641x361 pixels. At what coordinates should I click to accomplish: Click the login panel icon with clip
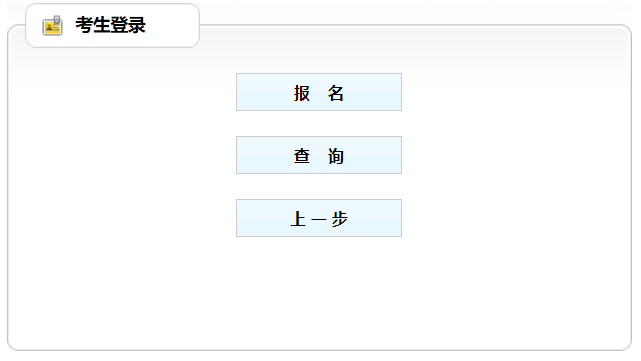(52, 26)
